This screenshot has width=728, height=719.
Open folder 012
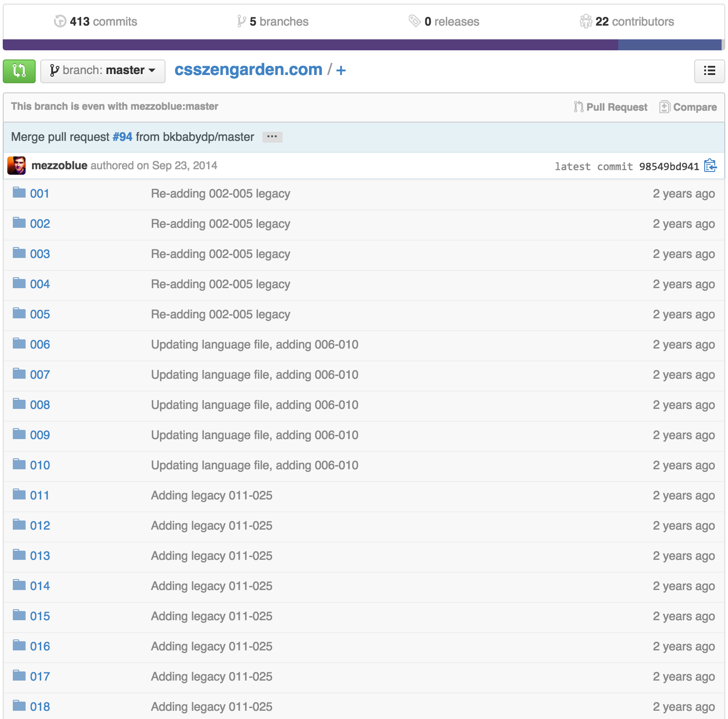click(x=40, y=526)
